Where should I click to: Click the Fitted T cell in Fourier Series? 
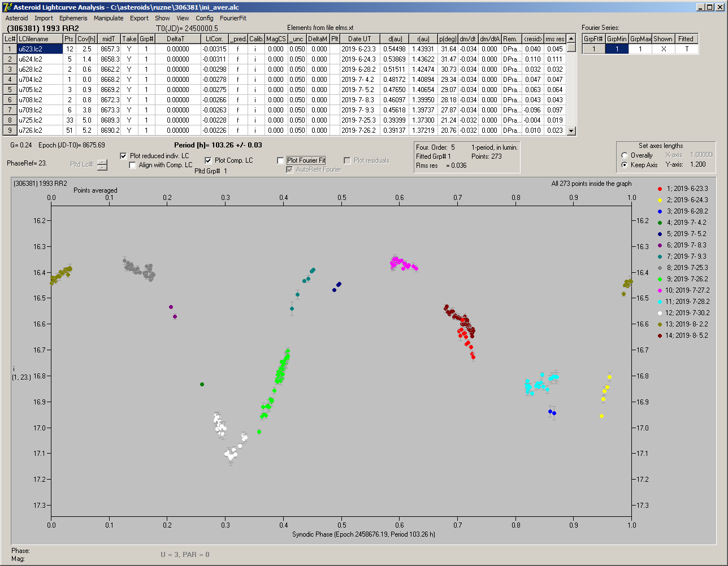pos(686,49)
